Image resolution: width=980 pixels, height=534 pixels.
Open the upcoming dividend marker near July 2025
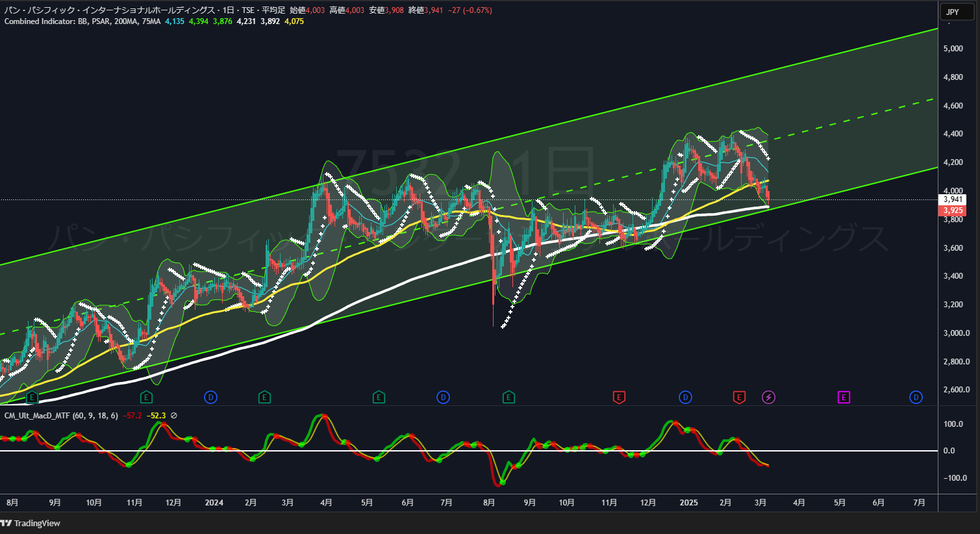[x=916, y=397]
